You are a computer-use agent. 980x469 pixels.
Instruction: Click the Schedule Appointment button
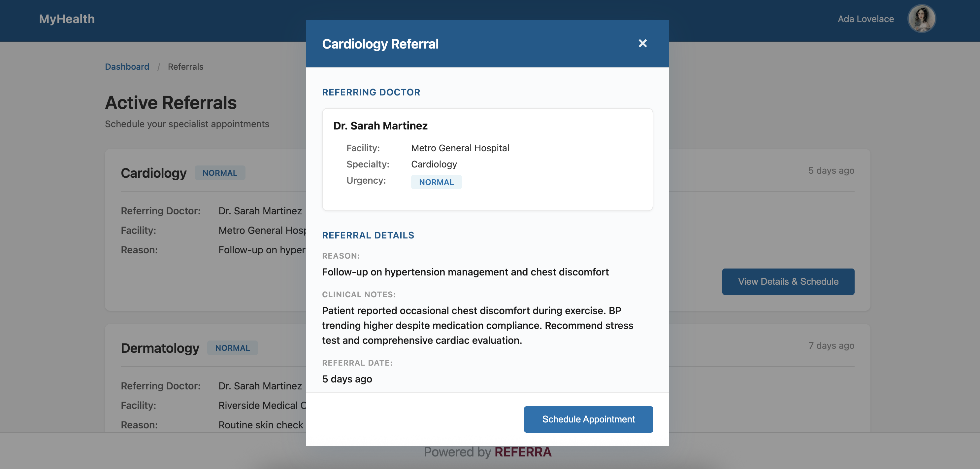[588, 419]
